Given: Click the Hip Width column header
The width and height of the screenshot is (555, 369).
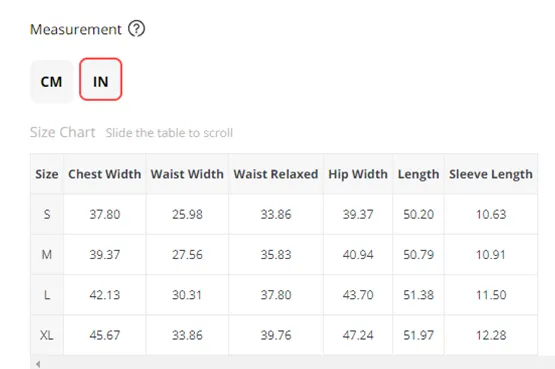Looking at the screenshot, I should pyautogui.click(x=358, y=174).
